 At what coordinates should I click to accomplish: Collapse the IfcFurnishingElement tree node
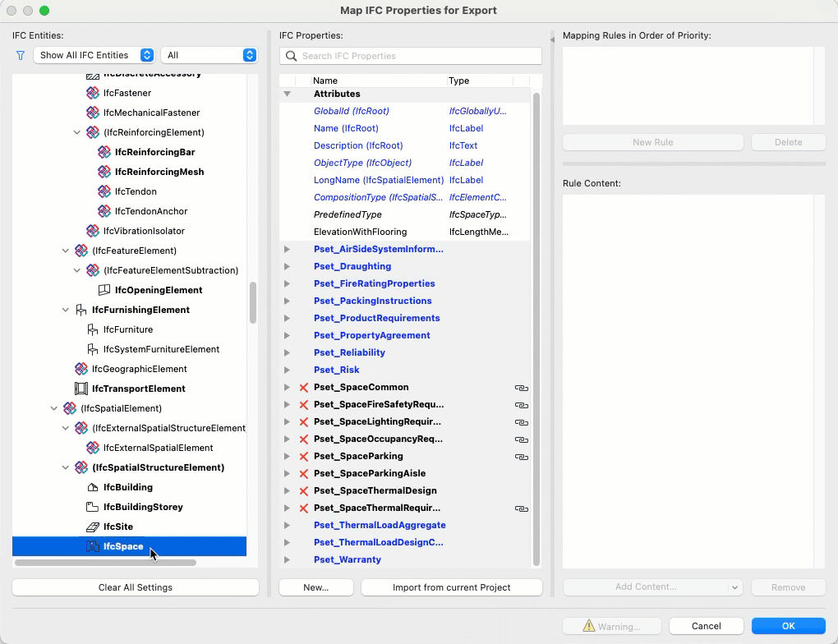point(66,310)
